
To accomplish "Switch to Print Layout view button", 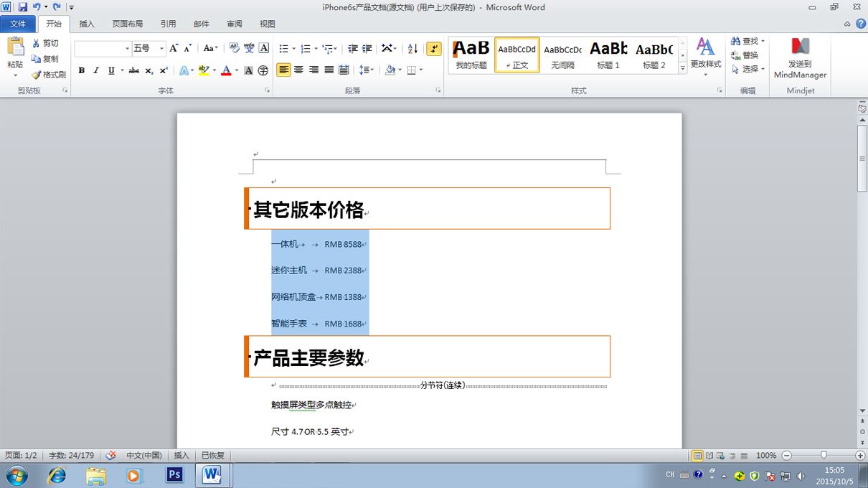I will click(x=697, y=456).
